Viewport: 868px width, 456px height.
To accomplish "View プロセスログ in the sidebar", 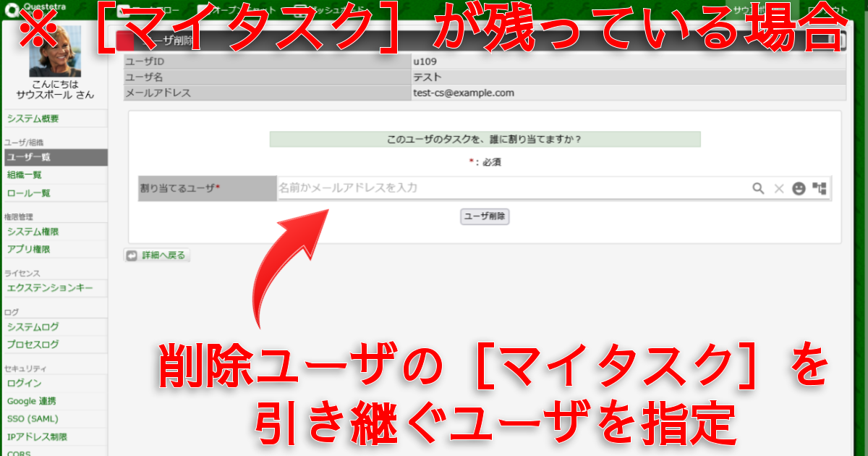I will 33,345.
